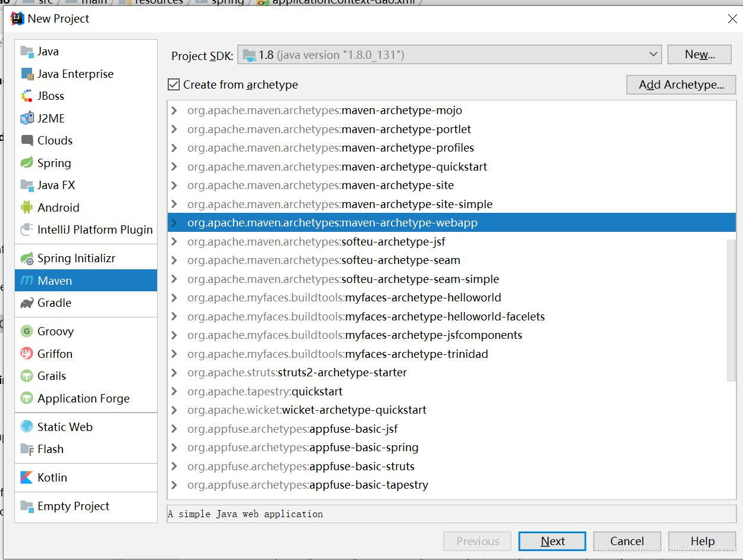743x560 pixels.
Task: Click the Next button
Action: click(x=552, y=541)
